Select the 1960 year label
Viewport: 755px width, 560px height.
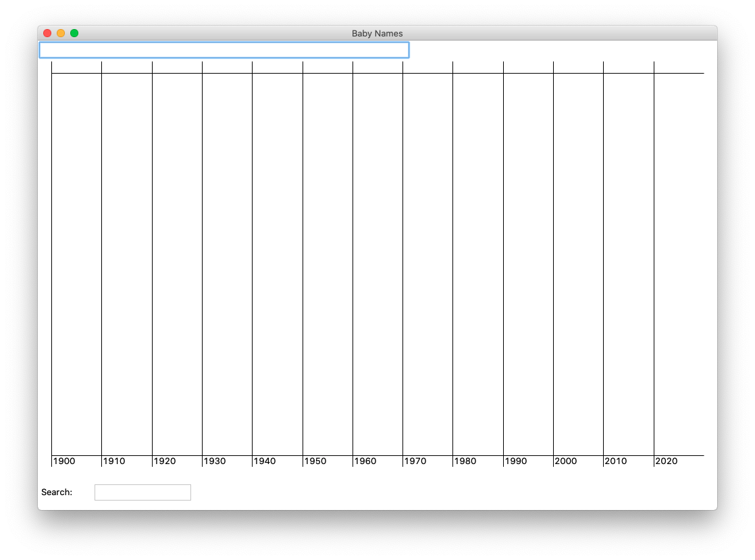tap(364, 461)
